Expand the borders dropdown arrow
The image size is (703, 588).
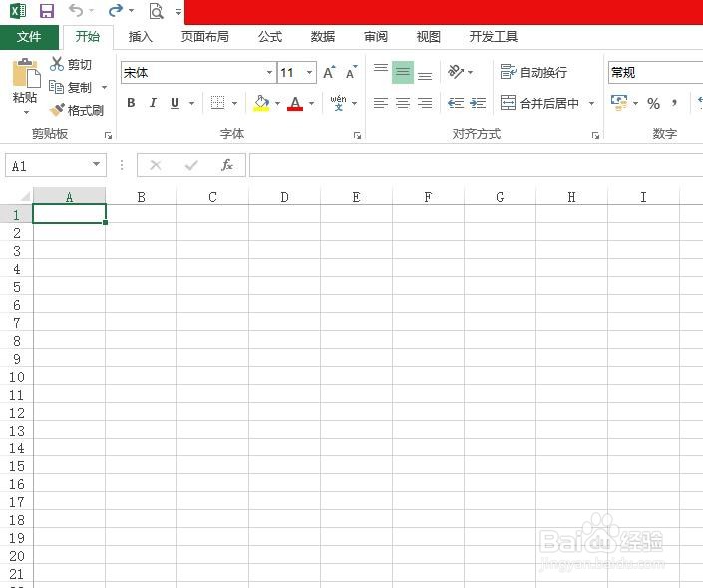click(234, 103)
